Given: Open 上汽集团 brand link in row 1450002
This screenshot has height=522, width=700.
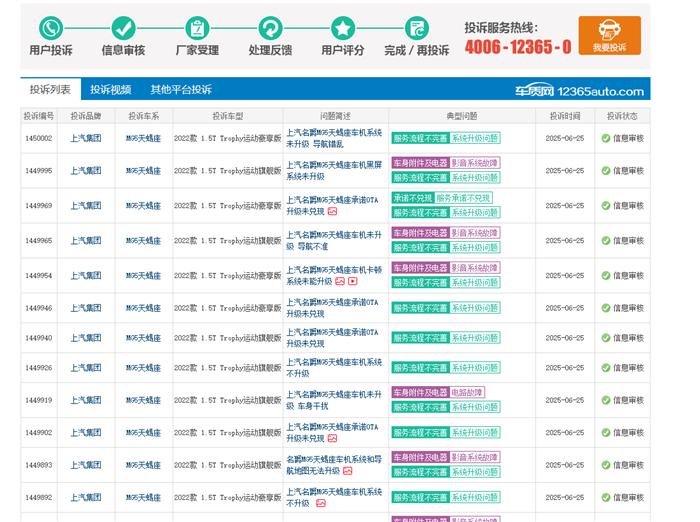Looking at the screenshot, I should click(86, 138).
